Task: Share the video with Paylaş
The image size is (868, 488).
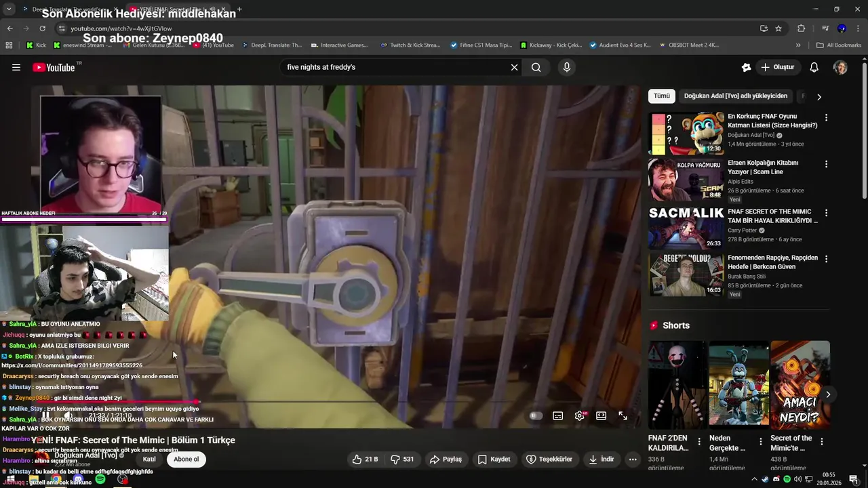Action: tap(446, 459)
